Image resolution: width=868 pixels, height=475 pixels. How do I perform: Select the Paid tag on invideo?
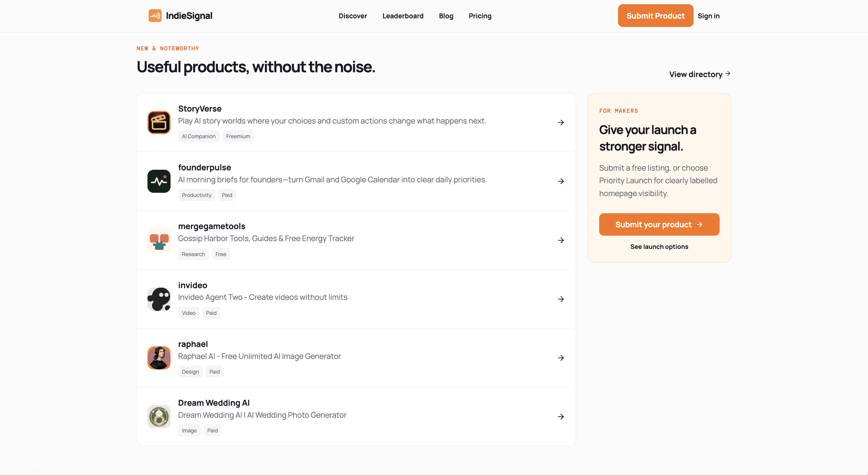coord(211,313)
